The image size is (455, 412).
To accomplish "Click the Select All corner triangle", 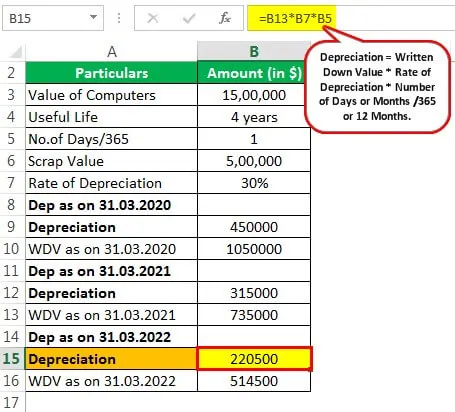I will tap(16, 52).
